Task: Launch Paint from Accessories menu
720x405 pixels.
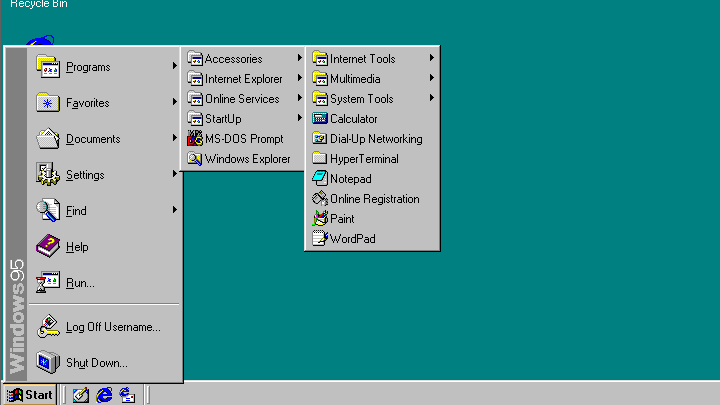Action: [x=372, y=219]
